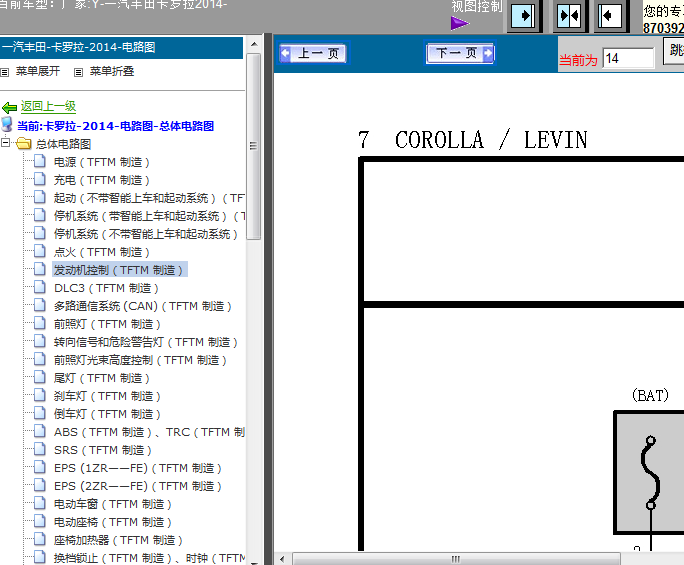Open 前照灯光束高度控制 diagram
Viewport: 684px width, 565px height.
140,360
